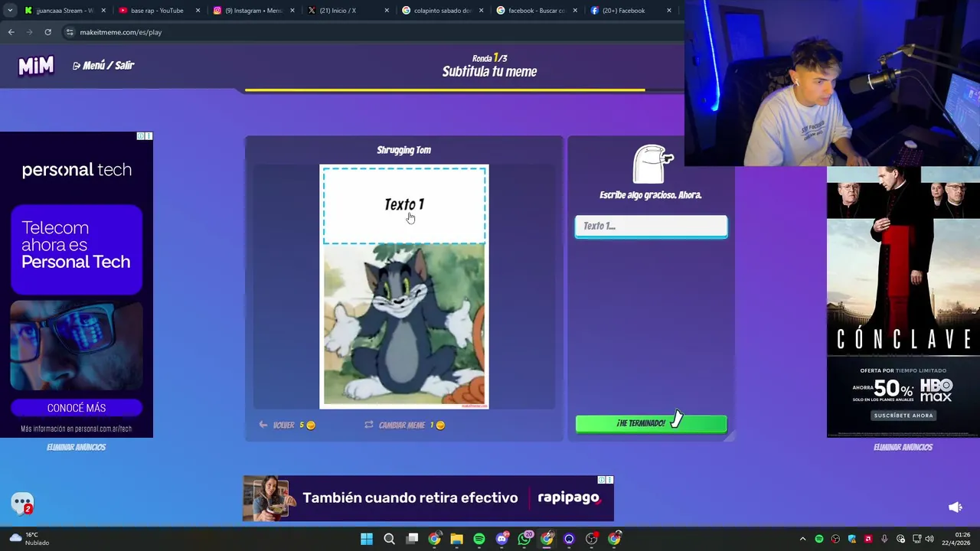Click the AMD software icon in the tray
The image size is (980, 551).
(x=868, y=539)
